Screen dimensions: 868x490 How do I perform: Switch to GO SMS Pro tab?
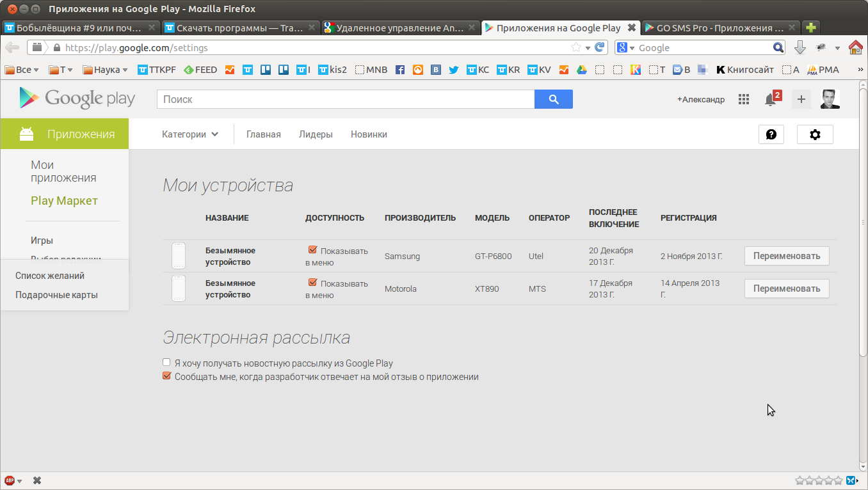pos(721,28)
